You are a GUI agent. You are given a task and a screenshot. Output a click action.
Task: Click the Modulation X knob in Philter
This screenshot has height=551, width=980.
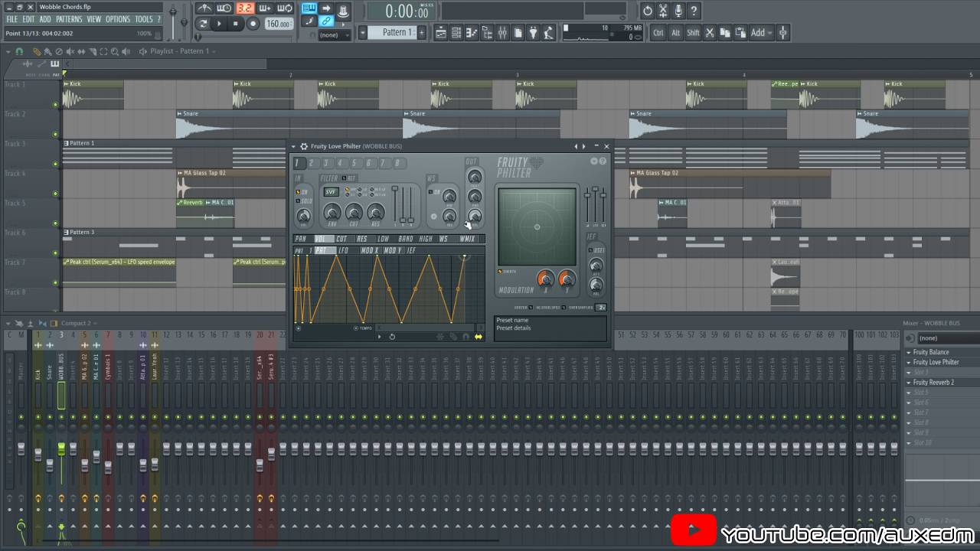point(545,279)
